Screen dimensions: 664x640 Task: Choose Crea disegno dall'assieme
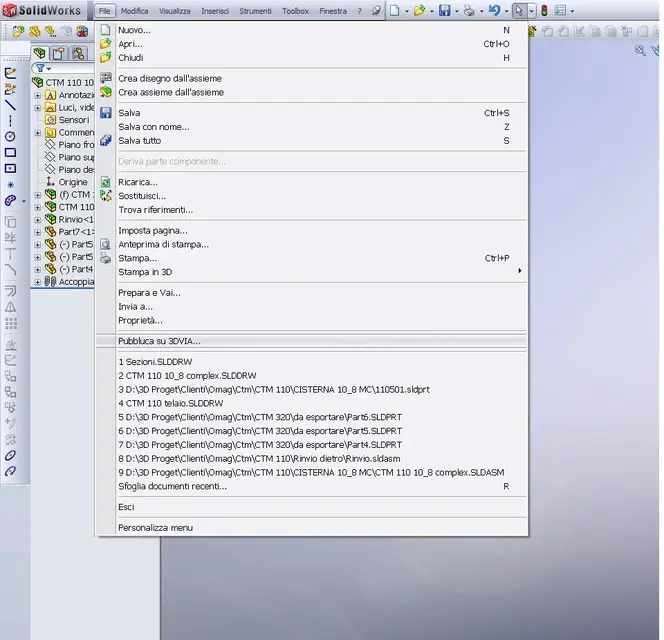(x=312, y=78)
